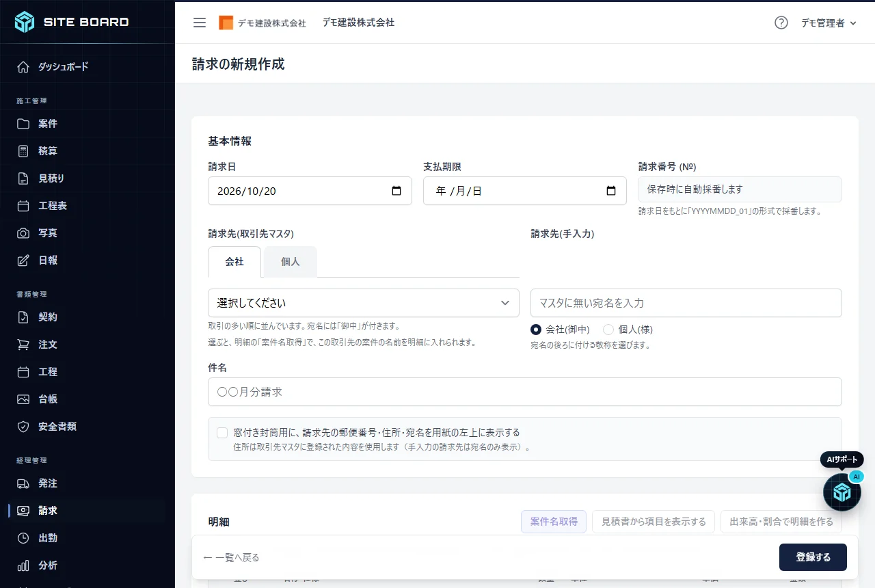Click the 安全書類 shield icon
The height and width of the screenshot is (588, 875).
pyautogui.click(x=23, y=427)
